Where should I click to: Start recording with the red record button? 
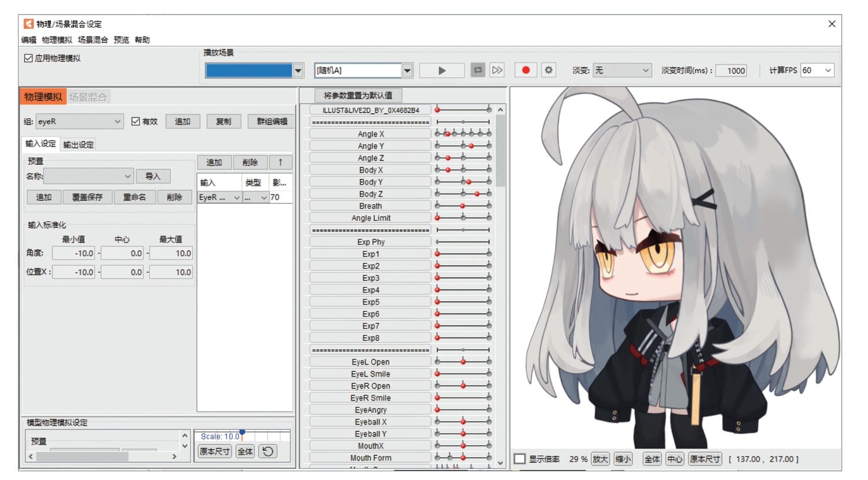point(525,70)
